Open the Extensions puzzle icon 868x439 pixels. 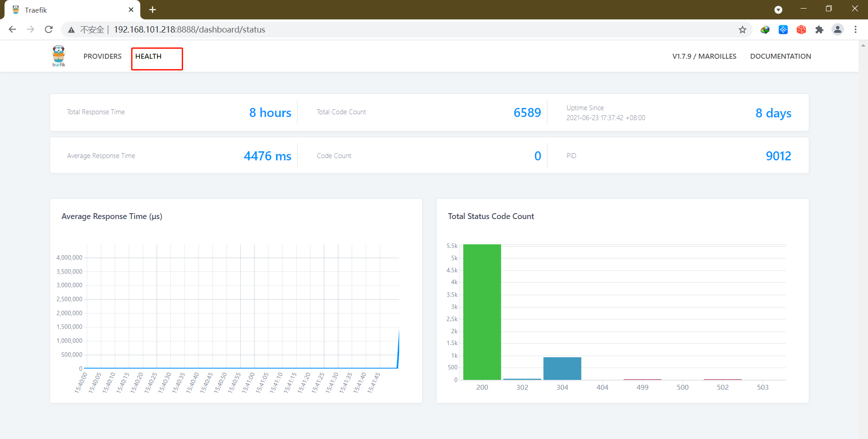819,30
